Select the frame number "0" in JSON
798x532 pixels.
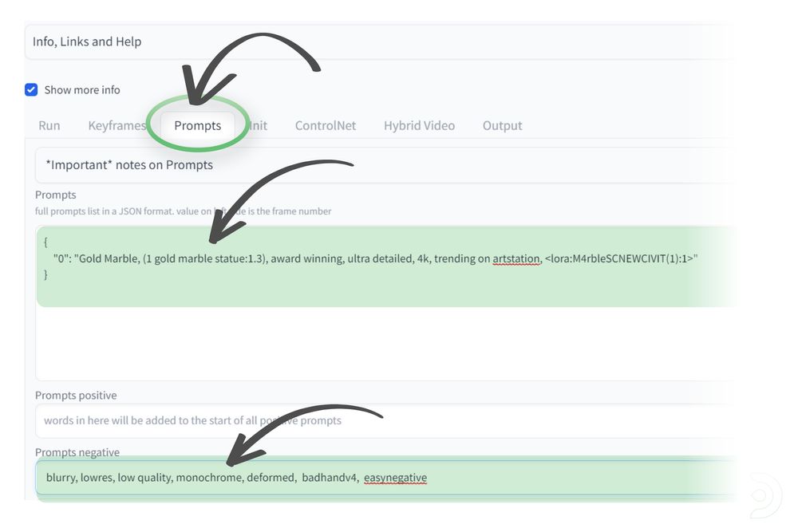(62, 258)
